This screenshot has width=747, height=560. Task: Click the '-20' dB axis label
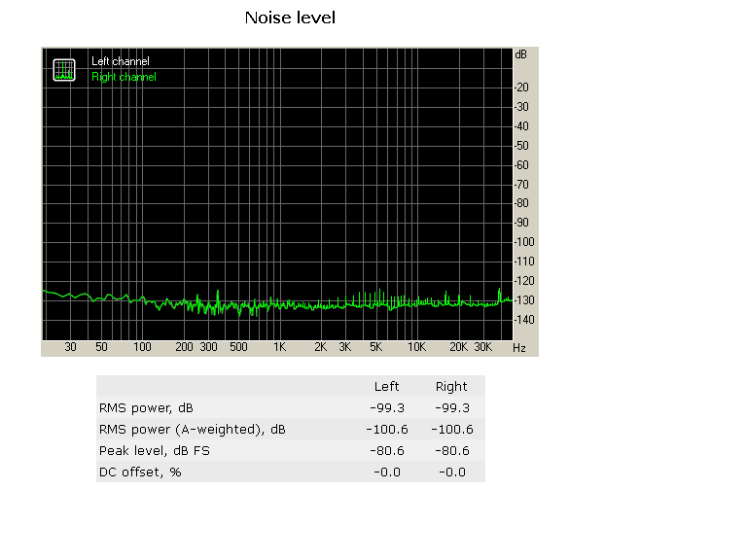[522, 87]
